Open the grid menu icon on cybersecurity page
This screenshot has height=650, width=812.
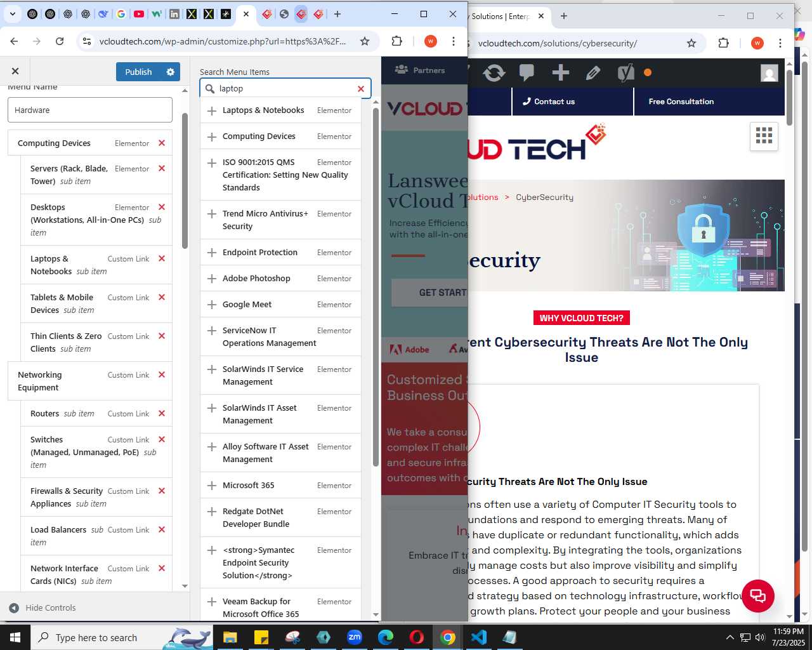click(764, 136)
